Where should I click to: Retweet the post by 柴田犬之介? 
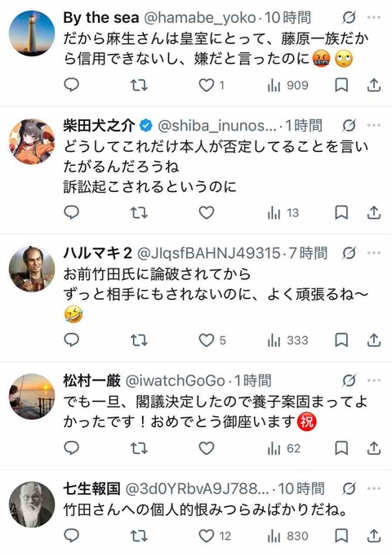coord(139,213)
